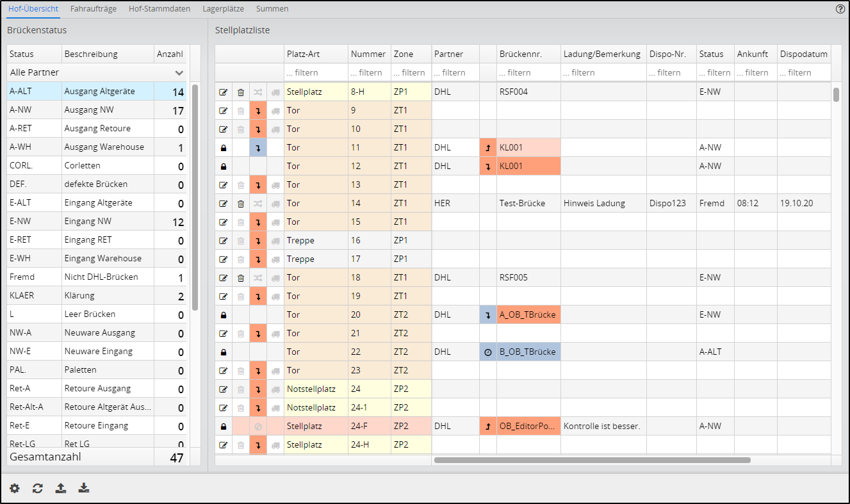Click orange arrow icon for Tor 15
This screenshot has width=850, height=504.
pyautogui.click(x=258, y=222)
